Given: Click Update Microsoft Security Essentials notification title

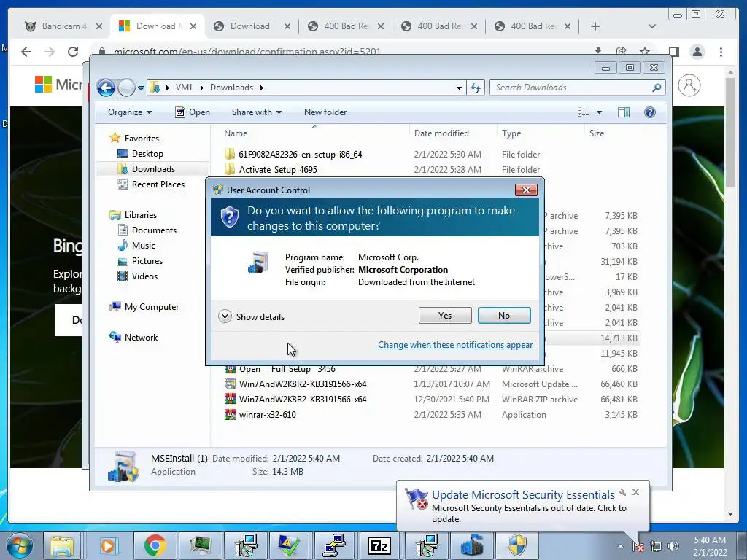Looking at the screenshot, I should [523, 495].
